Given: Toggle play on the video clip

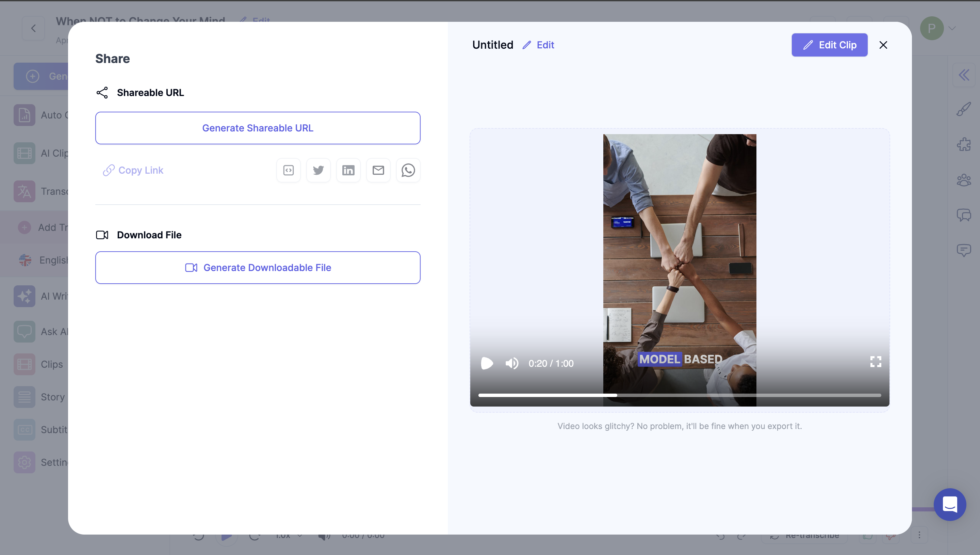Looking at the screenshot, I should [x=486, y=363].
